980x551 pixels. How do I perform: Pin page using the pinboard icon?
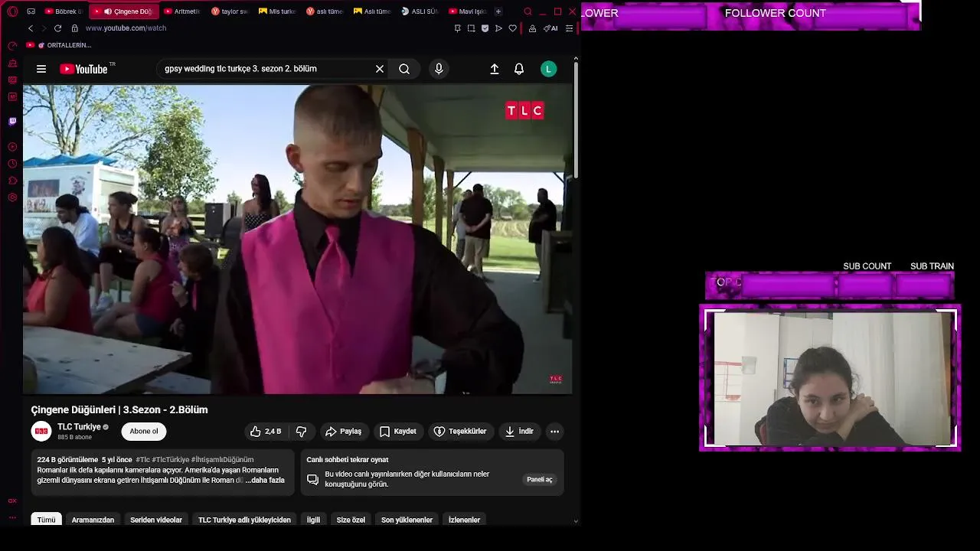pyautogui.click(x=457, y=28)
